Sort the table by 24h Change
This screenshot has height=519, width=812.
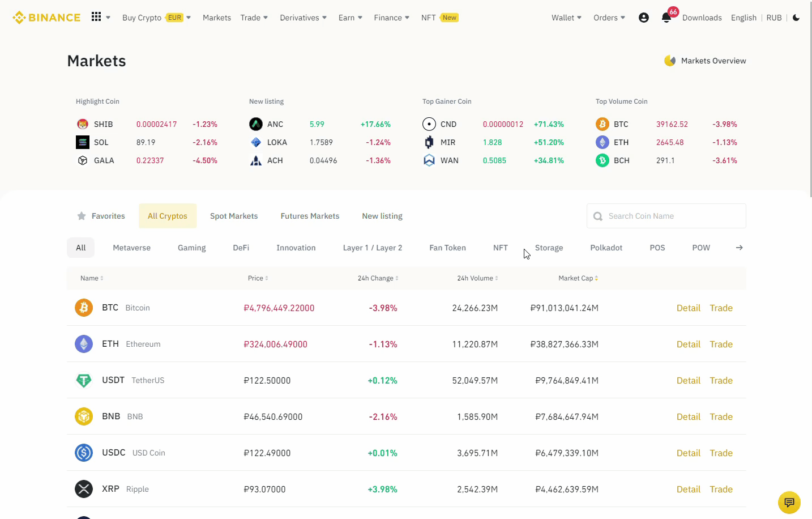[378, 278]
